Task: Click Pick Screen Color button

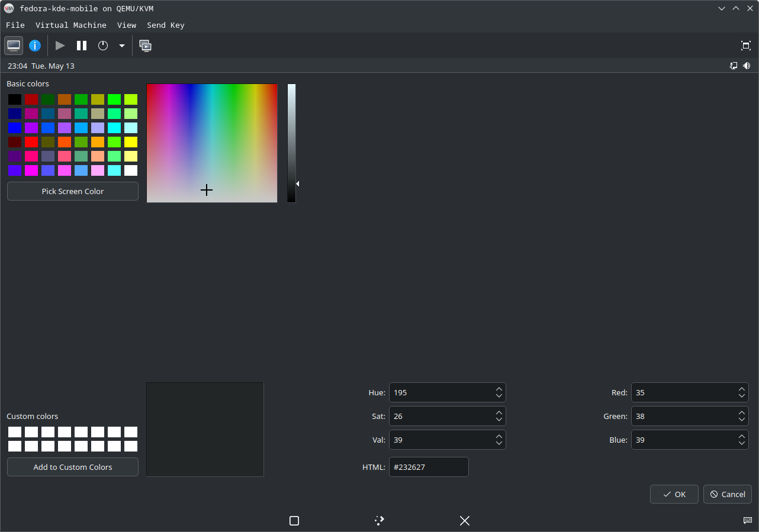Action: [x=73, y=191]
